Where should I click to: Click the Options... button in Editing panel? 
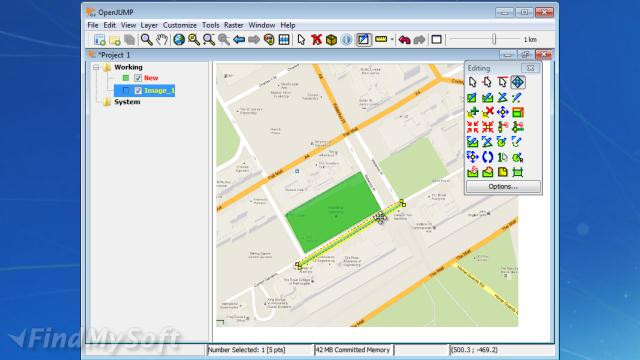click(x=503, y=187)
